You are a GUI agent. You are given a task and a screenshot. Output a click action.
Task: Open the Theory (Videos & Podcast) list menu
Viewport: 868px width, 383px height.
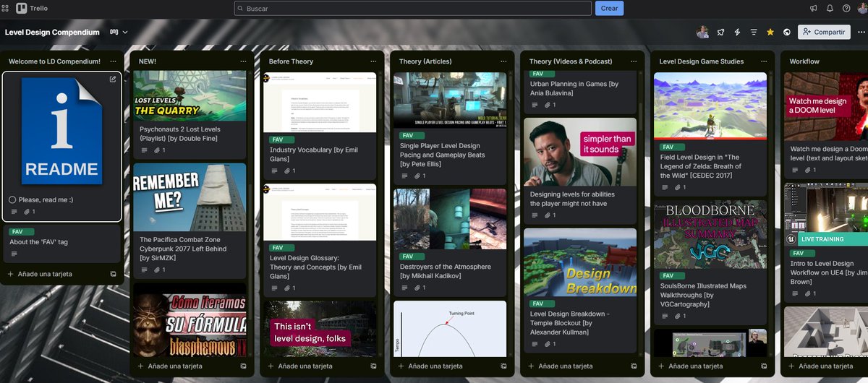click(634, 61)
